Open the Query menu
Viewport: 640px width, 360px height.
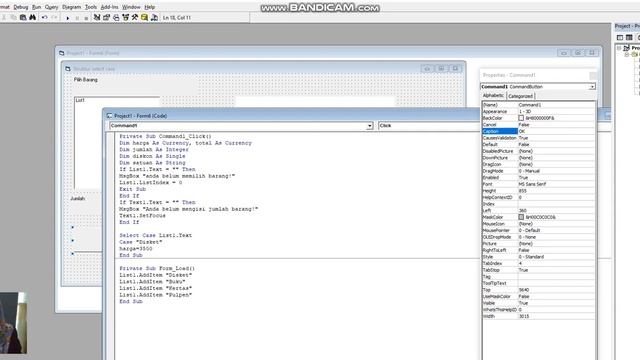51,7
